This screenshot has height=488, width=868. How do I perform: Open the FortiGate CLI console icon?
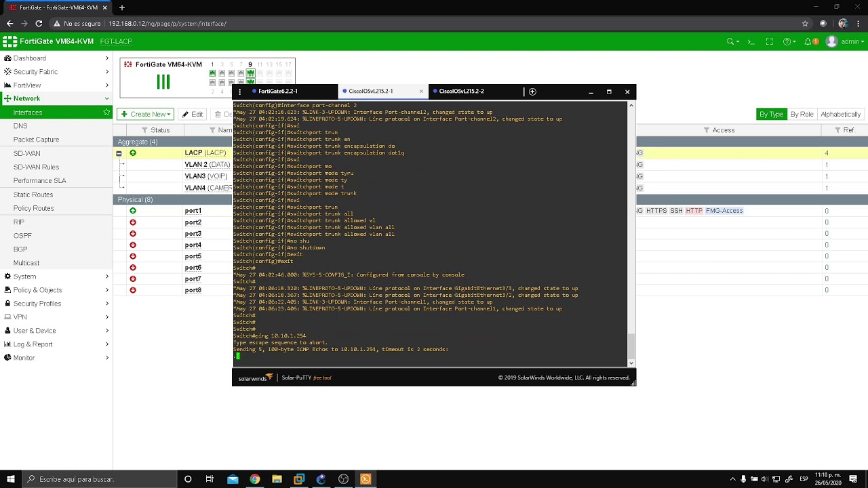click(x=751, y=41)
